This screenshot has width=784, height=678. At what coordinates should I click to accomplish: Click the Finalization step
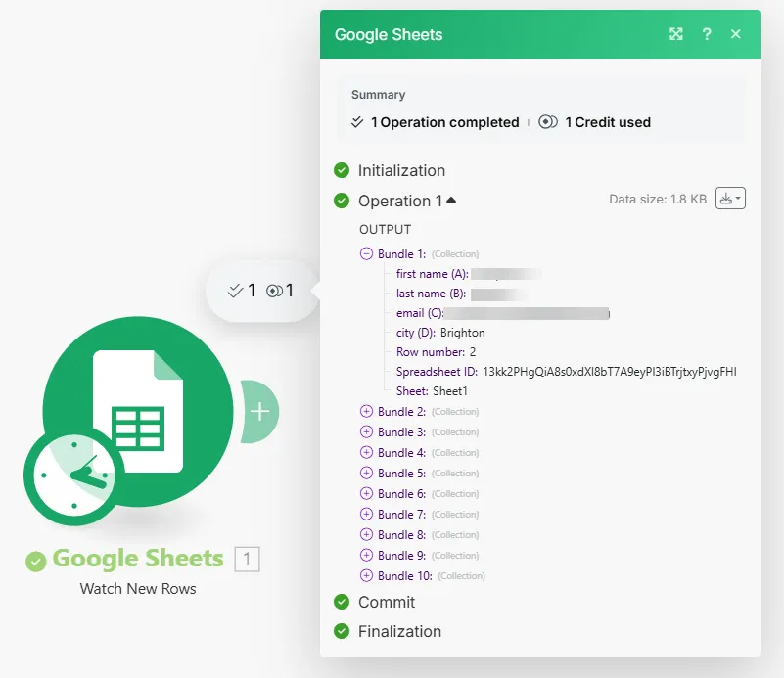point(399,632)
